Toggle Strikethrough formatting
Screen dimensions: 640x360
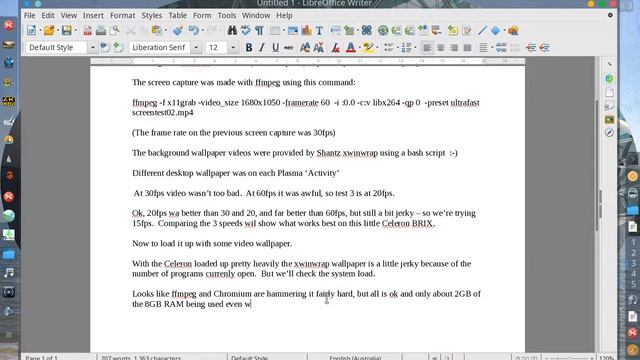coord(289,47)
